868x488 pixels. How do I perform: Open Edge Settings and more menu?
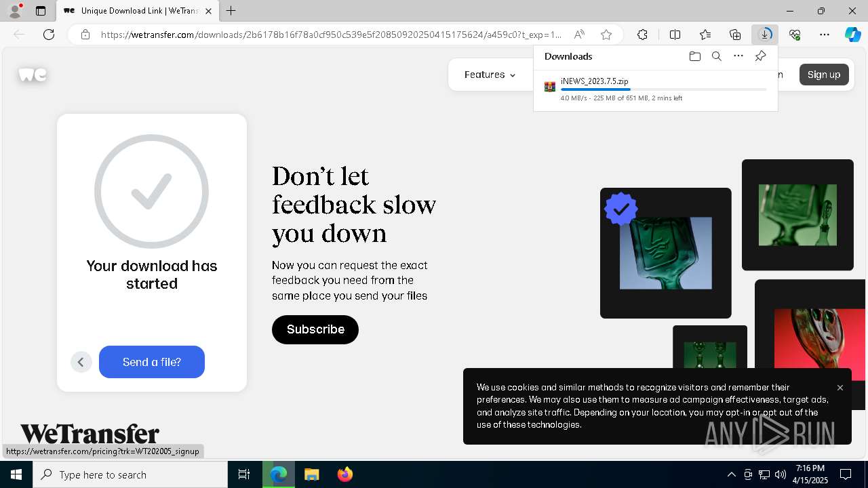click(x=825, y=35)
